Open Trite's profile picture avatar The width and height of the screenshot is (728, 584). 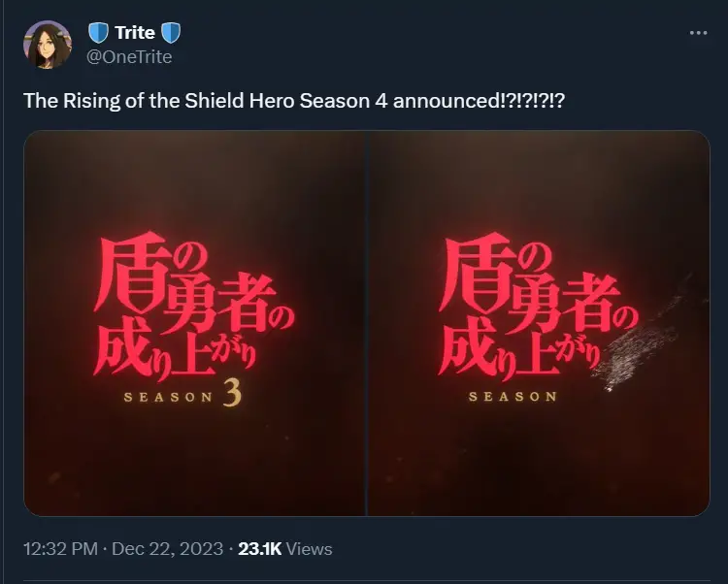click(48, 45)
